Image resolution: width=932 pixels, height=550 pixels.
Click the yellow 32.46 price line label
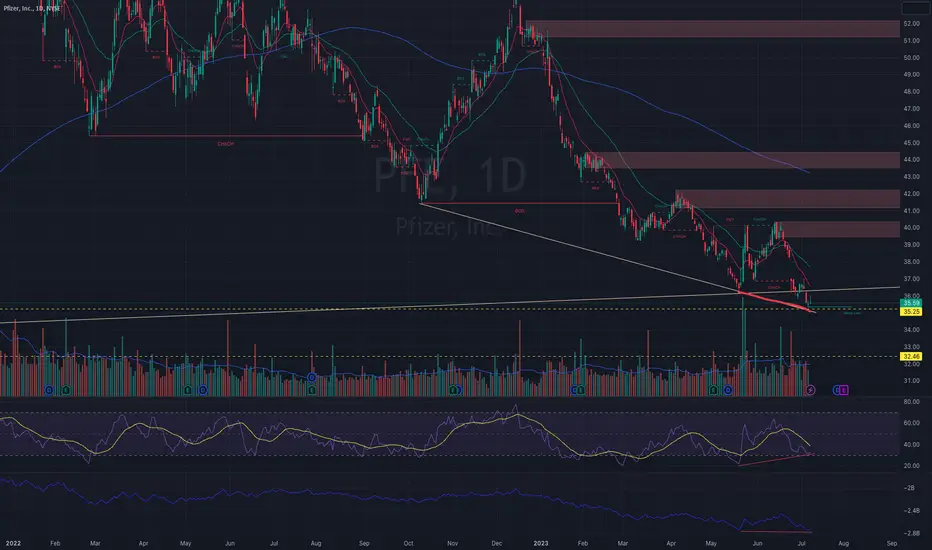911,357
